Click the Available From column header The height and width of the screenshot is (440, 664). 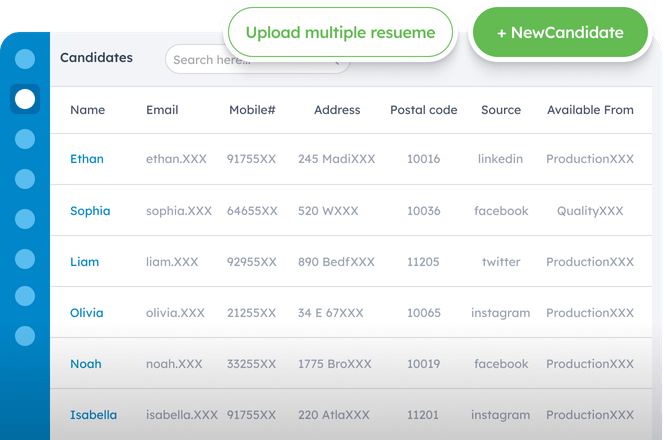590,110
